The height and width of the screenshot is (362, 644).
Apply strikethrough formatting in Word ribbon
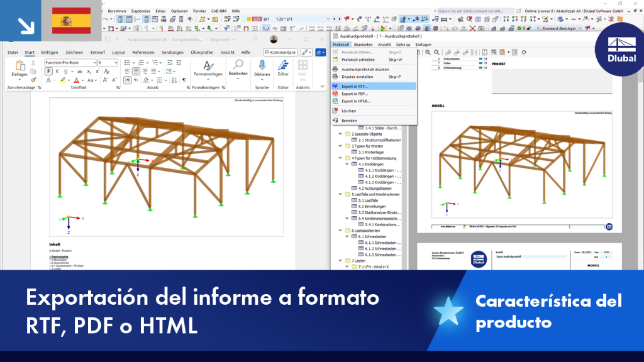(80, 72)
